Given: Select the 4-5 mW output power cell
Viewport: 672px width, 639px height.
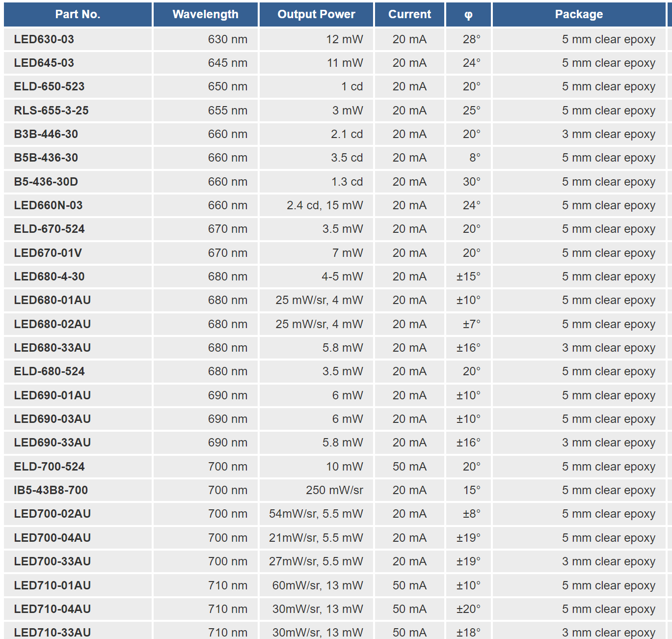Looking at the screenshot, I should [x=316, y=277].
